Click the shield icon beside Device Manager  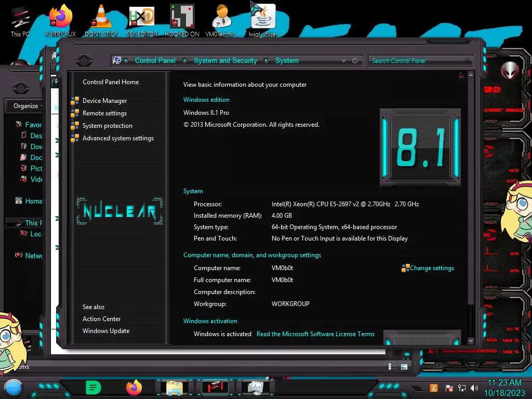75,101
